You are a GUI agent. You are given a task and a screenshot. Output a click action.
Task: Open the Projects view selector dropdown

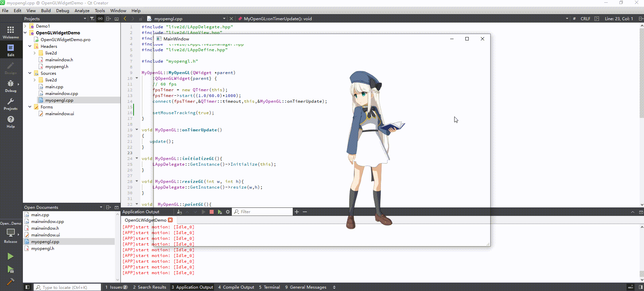(85, 19)
